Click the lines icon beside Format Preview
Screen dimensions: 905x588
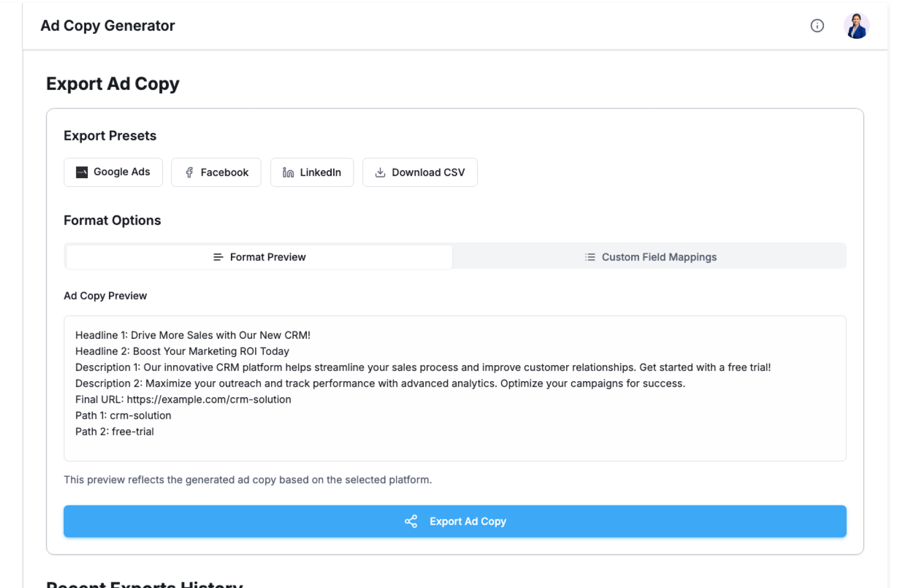click(218, 257)
